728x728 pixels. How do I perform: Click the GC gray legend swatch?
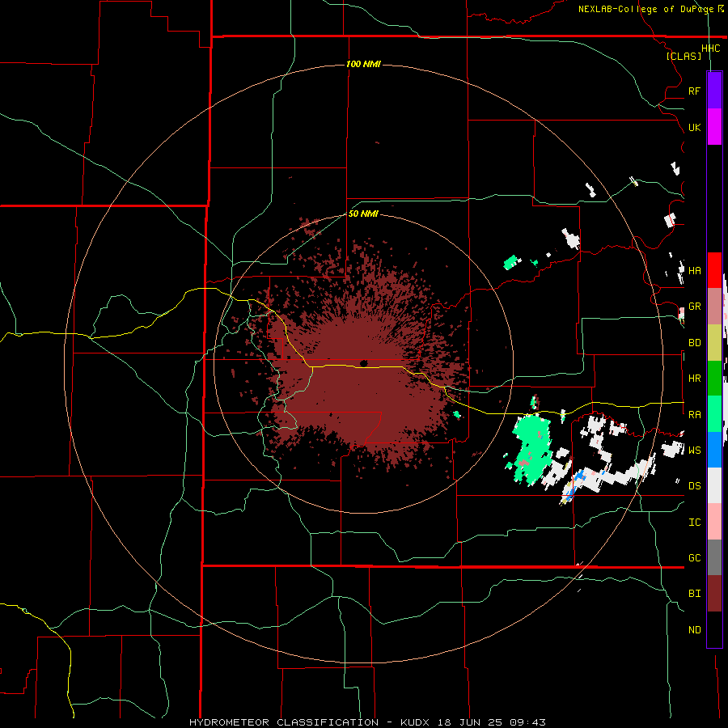[714, 557]
